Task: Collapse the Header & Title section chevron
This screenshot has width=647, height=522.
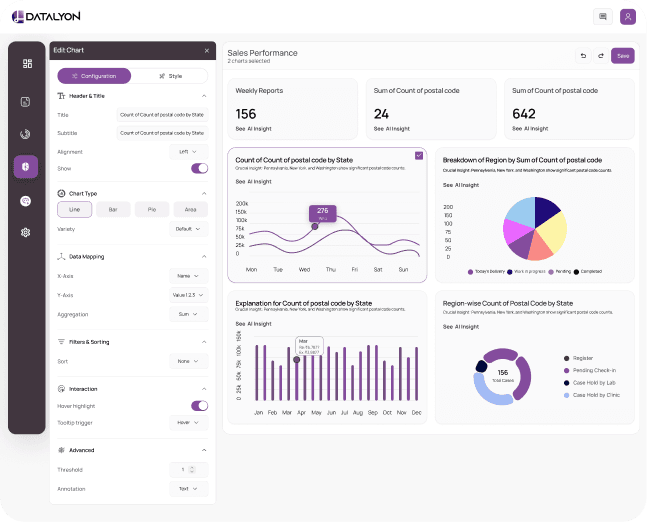Action: [x=204, y=96]
